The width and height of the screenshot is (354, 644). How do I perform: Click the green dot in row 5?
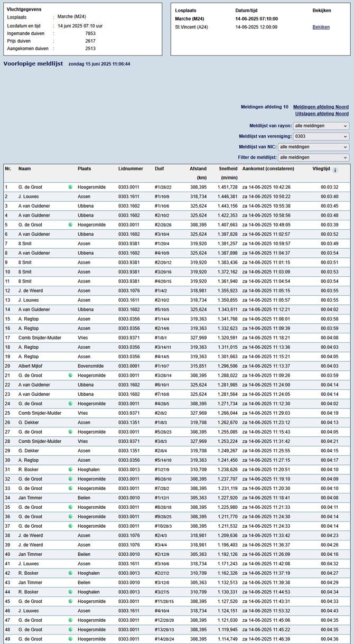[x=70, y=225]
